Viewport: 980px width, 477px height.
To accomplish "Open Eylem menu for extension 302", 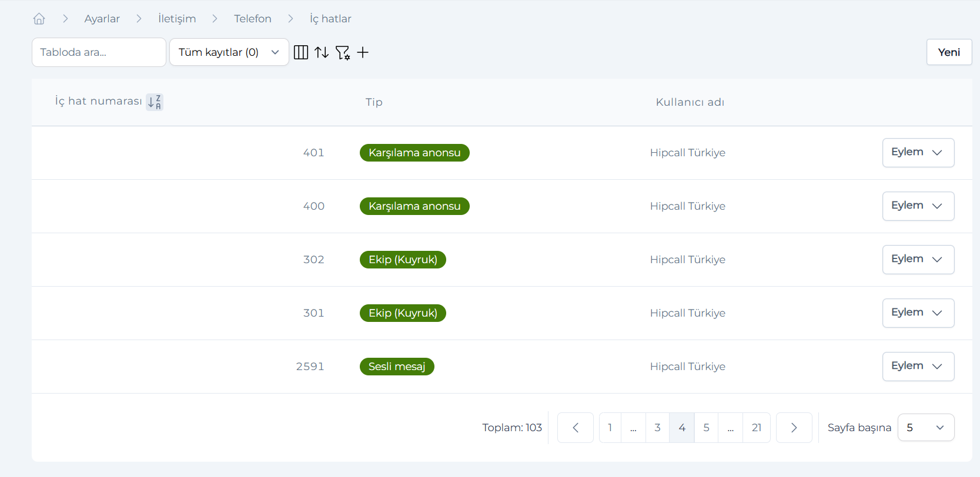I will (x=917, y=260).
